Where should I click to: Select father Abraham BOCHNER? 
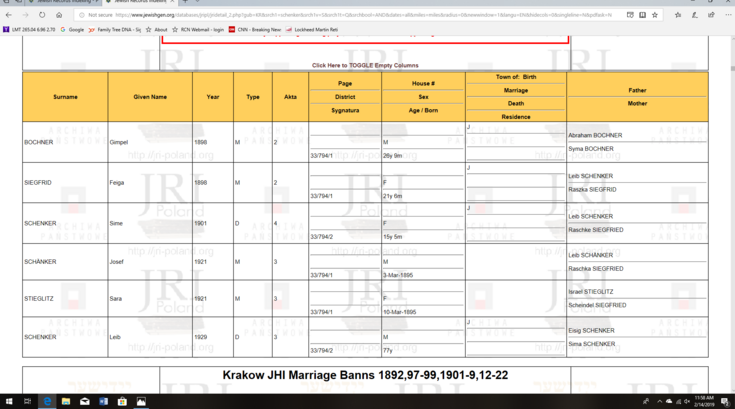(595, 135)
